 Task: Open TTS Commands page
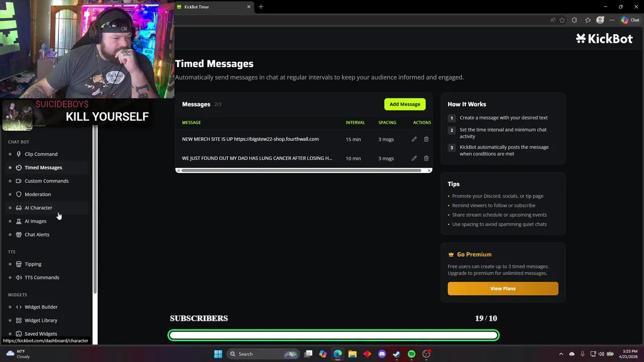[42, 278]
